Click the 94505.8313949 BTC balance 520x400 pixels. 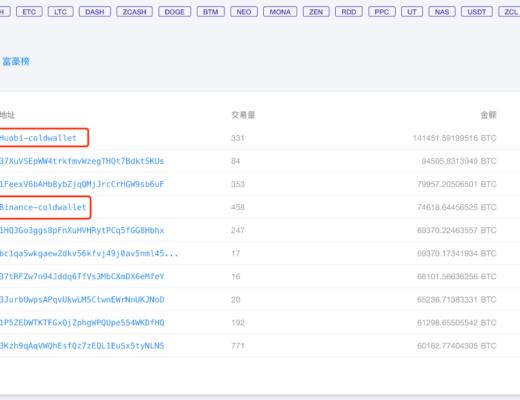point(459,161)
